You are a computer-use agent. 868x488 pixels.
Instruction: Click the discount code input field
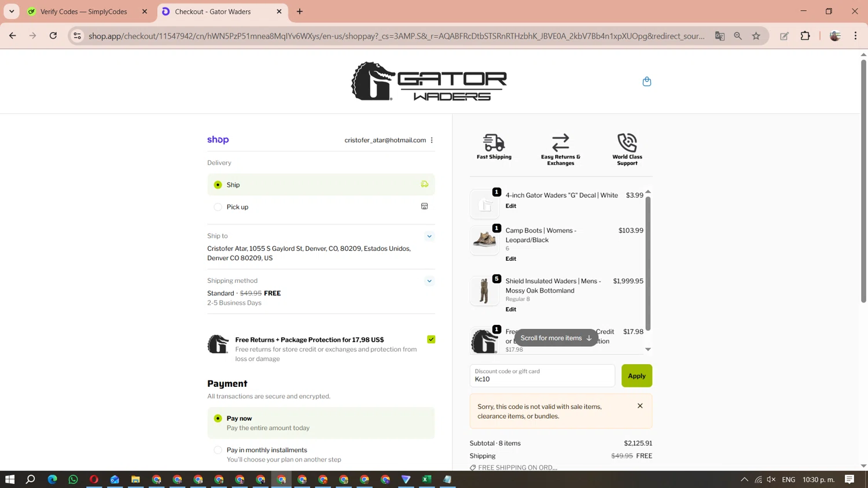542,376
